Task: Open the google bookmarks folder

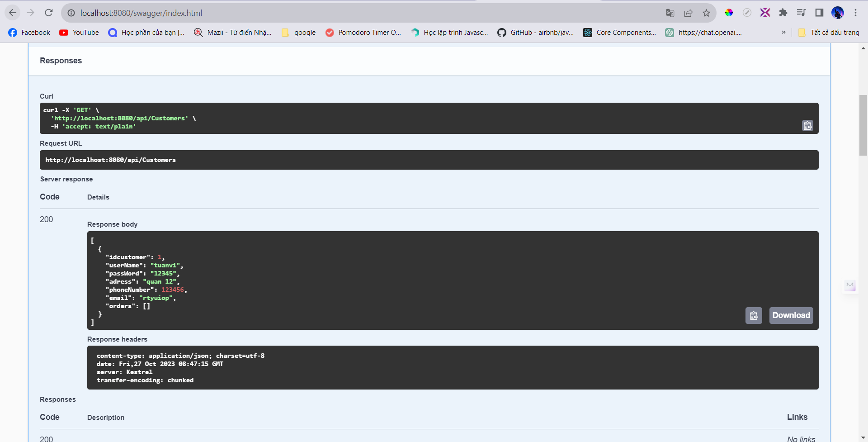Action: click(x=299, y=33)
